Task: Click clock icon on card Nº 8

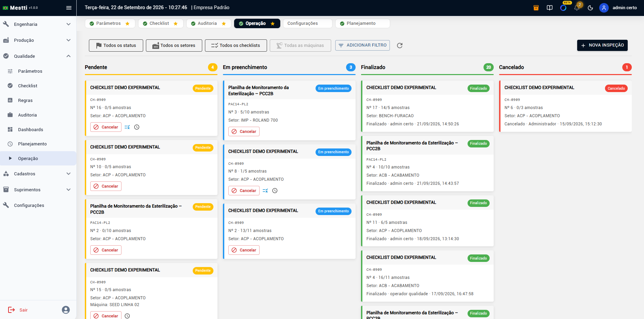Action: click(x=275, y=191)
